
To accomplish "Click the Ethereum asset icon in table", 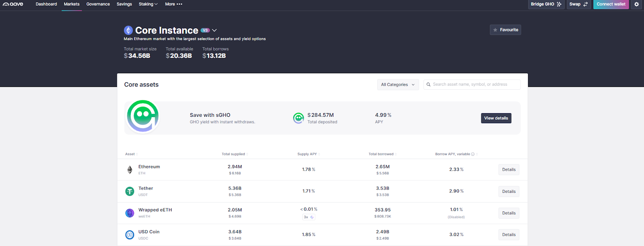I will tap(130, 170).
